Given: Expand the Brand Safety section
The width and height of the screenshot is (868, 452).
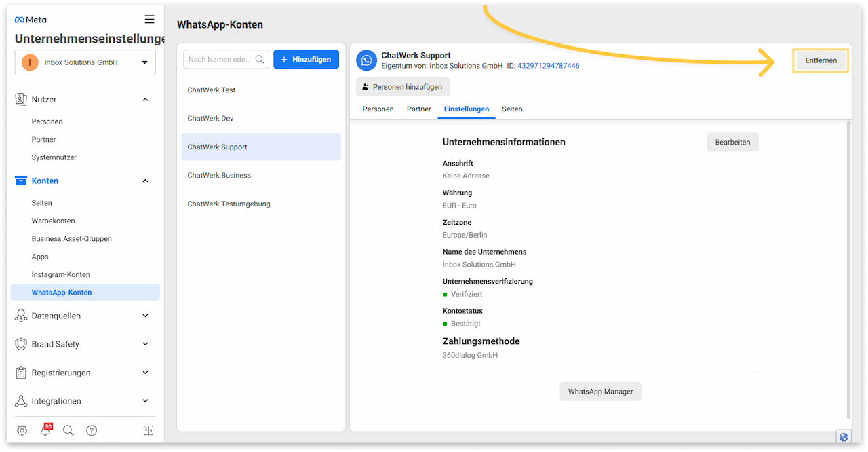Looking at the screenshot, I should pos(145,344).
